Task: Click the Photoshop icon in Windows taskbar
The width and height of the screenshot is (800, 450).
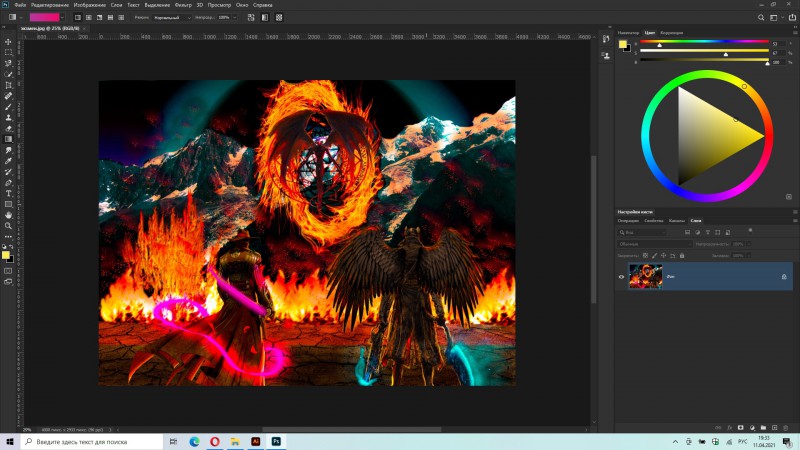Action: [x=276, y=440]
